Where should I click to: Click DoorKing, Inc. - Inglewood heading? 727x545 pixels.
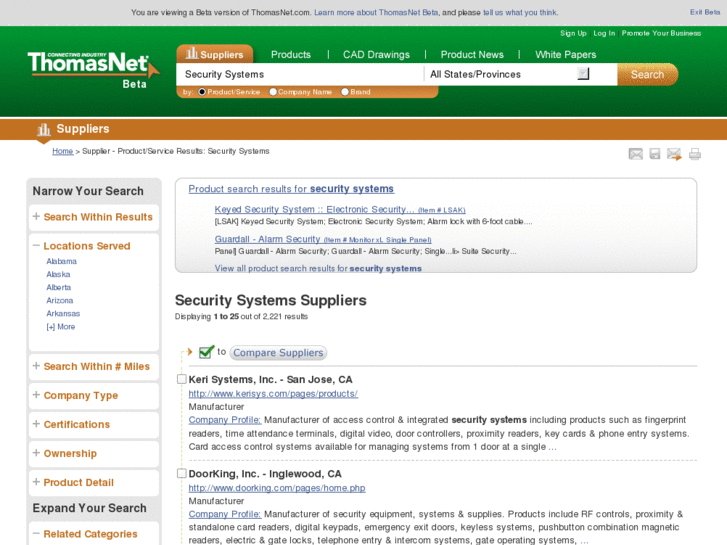click(x=265, y=474)
